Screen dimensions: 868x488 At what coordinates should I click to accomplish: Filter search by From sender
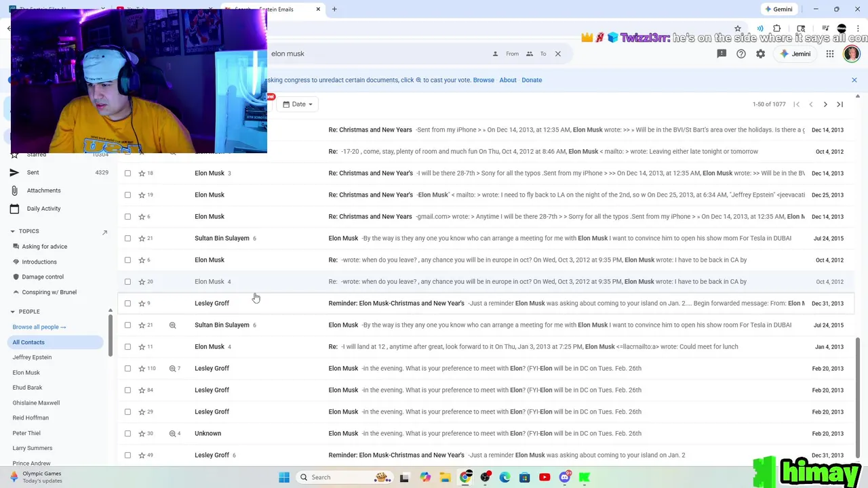point(506,54)
